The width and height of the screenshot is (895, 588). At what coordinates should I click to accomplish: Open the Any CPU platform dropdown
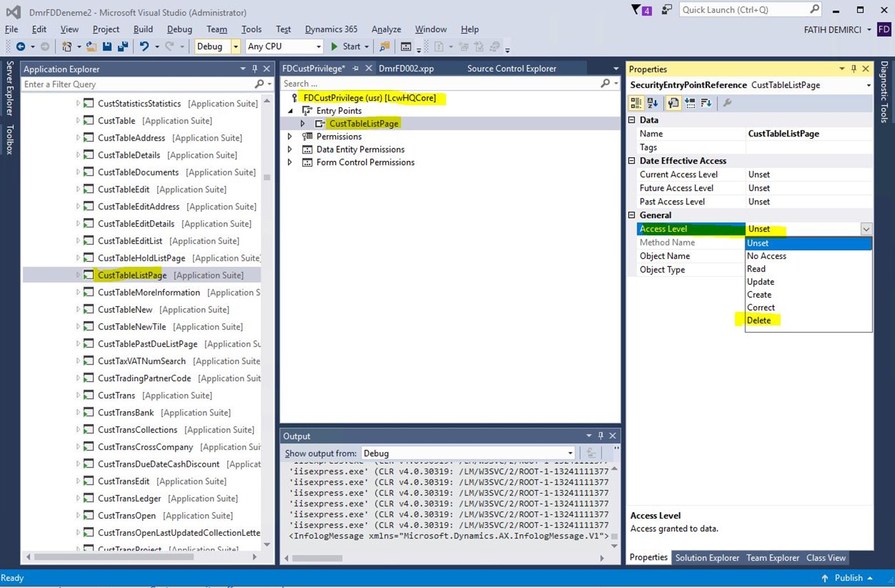pos(319,46)
